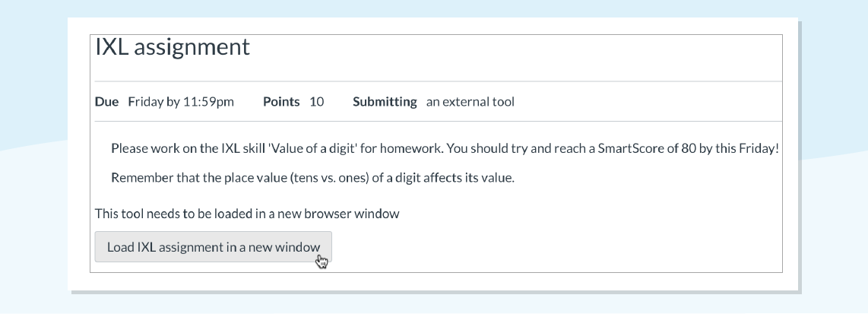Select the IXL assignment page heading
The image size is (868, 314).
(x=173, y=47)
